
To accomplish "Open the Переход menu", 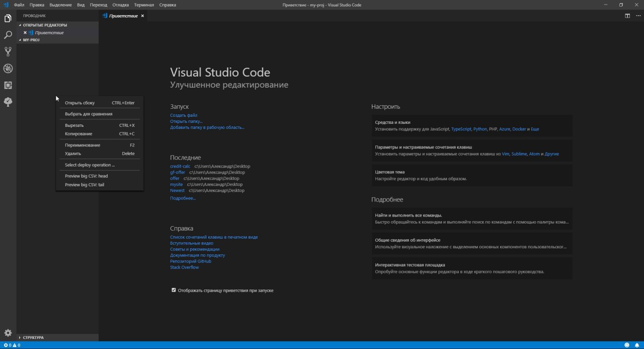I will click(99, 5).
